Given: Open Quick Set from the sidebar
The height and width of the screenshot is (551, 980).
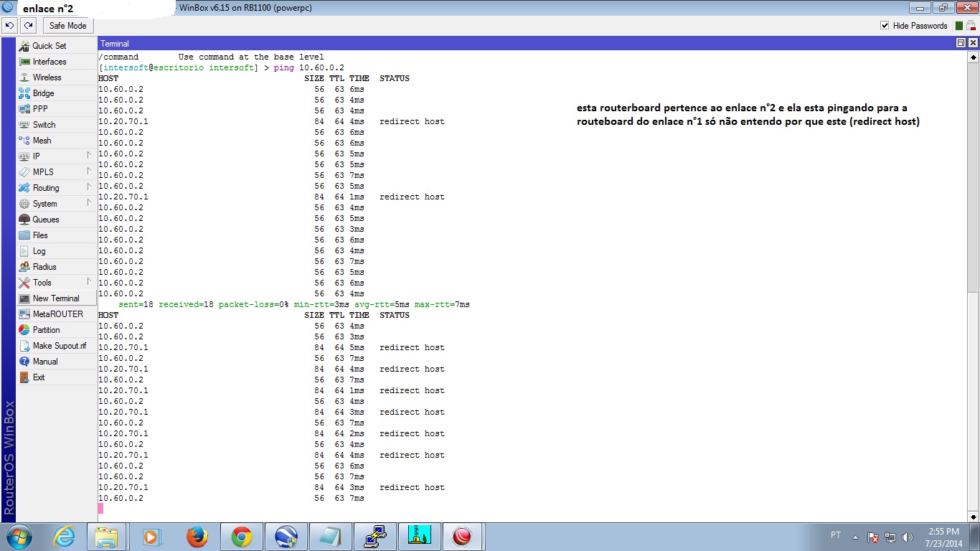Looking at the screenshot, I should [x=56, y=46].
